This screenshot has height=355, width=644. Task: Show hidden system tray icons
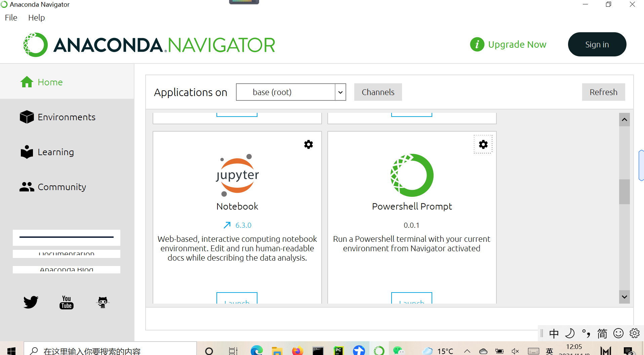[x=467, y=351]
